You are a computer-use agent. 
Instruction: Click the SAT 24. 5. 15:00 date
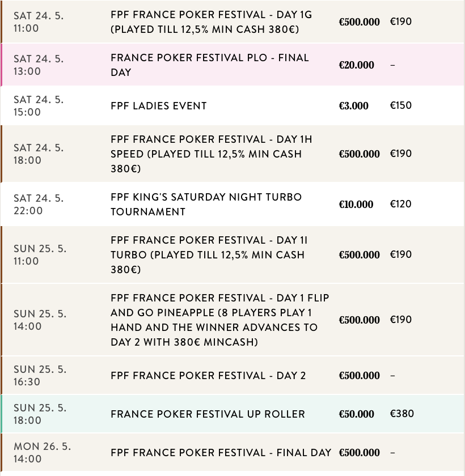coord(39,106)
